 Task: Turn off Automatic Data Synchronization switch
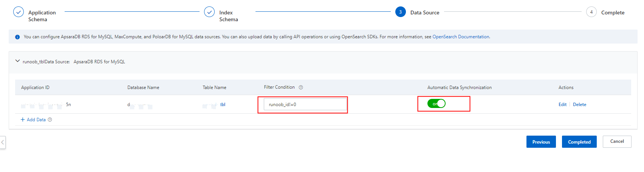point(437,103)
